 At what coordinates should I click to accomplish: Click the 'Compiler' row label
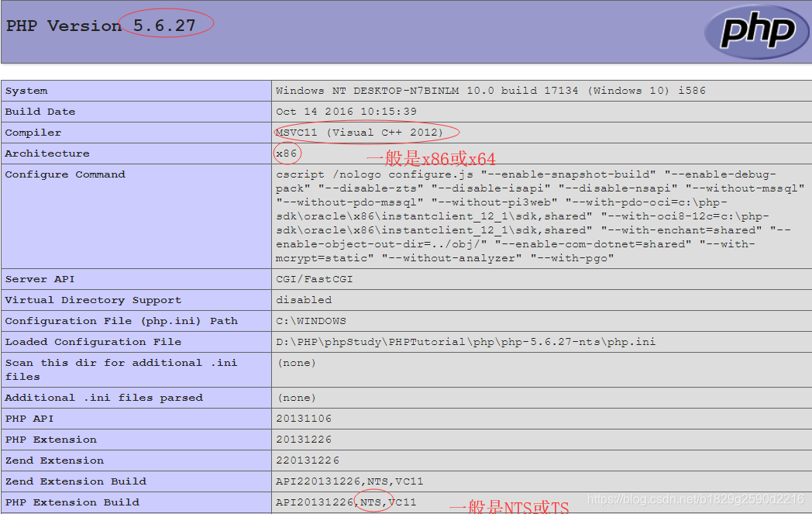click(x=33, y=133)
